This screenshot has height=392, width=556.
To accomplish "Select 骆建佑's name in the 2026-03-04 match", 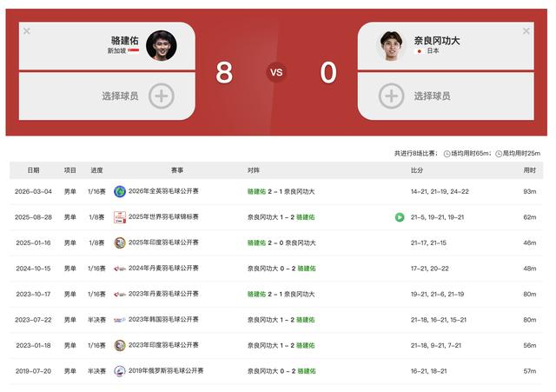I will tap(256, 191).
